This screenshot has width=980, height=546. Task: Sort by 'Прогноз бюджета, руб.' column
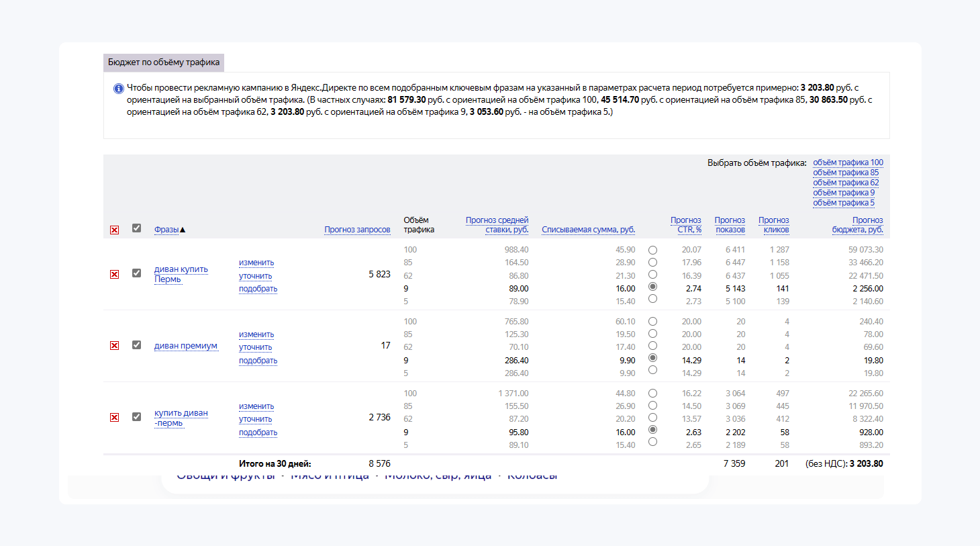coord(858,225)
